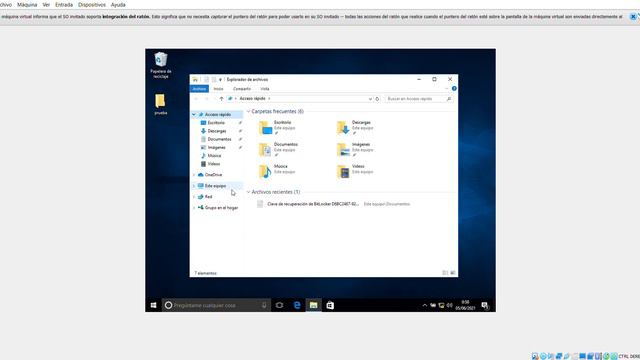Click 'Acceso rápido' in the address bar path

(252, 99)
